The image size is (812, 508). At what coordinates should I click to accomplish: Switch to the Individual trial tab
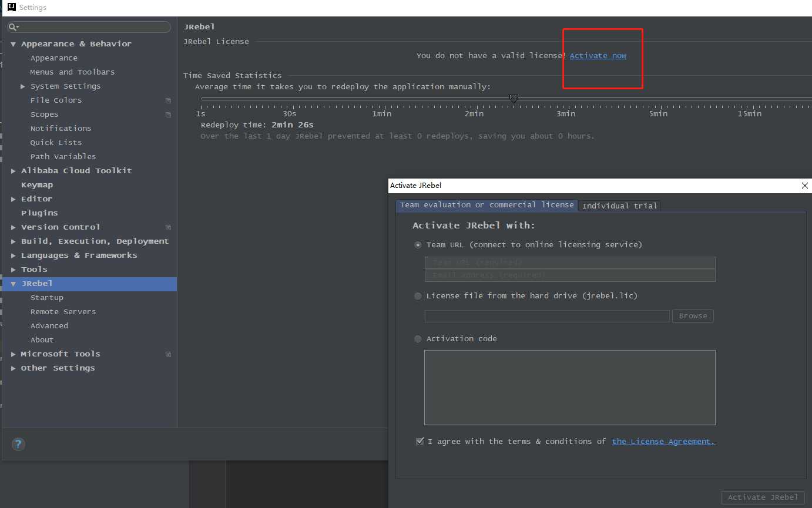pos(619,206)
